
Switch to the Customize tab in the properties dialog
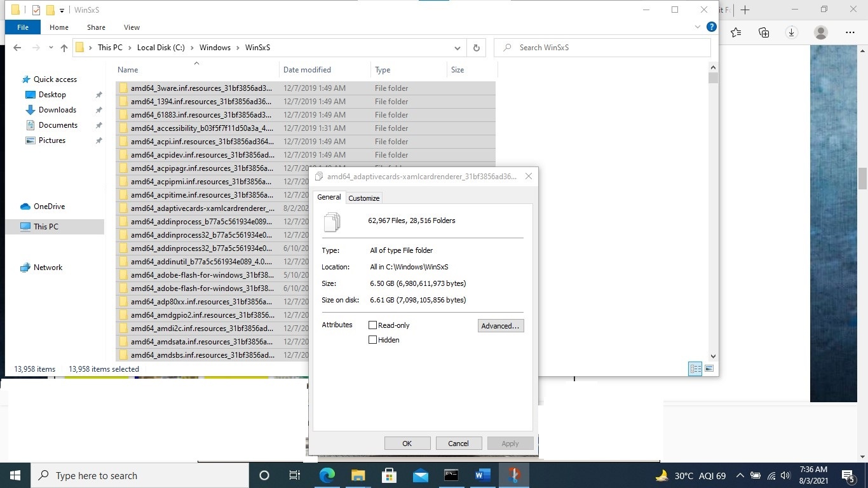pos(363,198)
